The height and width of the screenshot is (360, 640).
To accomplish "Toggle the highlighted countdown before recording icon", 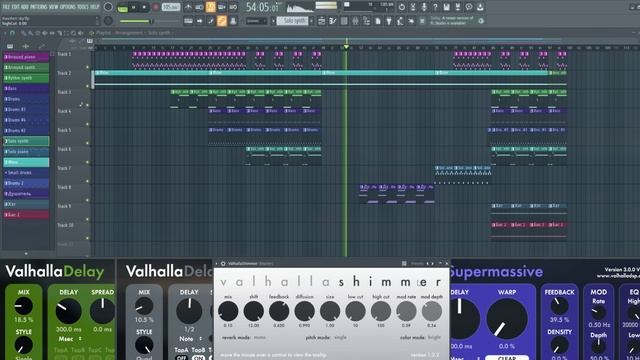I will (211, 7).
